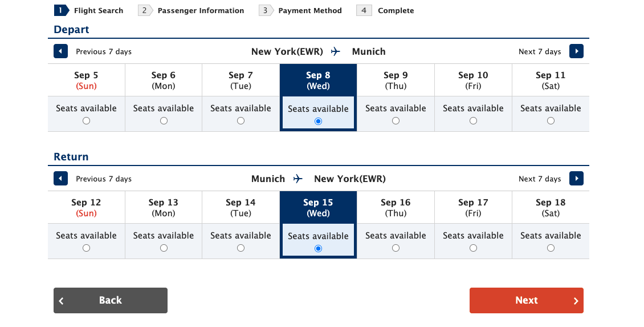Select the Sep 5 departure radio button
Viewport: 644px width, 327px height.
tap(86, 121)
